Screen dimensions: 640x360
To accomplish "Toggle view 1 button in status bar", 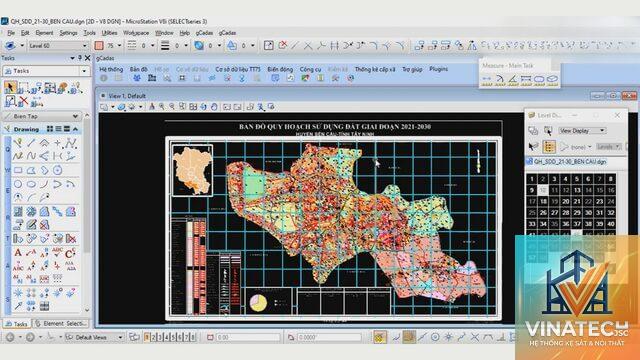I will (x=147, y=338).
